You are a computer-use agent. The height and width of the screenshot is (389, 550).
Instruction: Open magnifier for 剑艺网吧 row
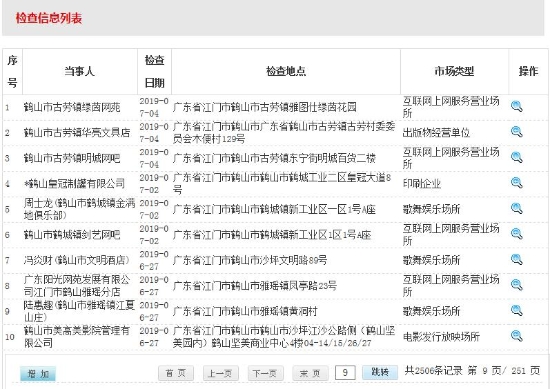pyautogui.click(x=516, y=234)
